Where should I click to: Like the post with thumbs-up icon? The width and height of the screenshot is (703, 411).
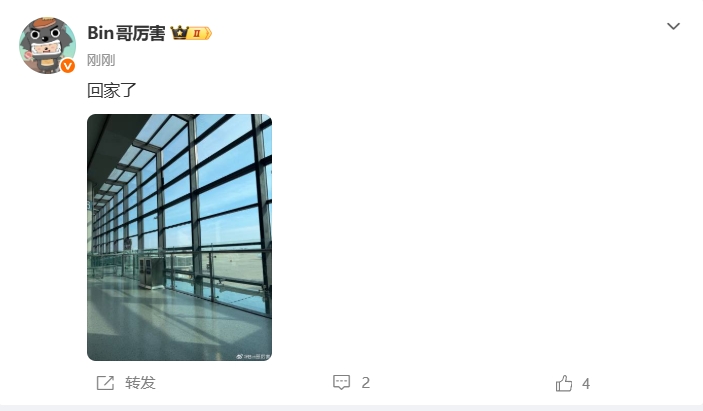[x=564, y=383]
